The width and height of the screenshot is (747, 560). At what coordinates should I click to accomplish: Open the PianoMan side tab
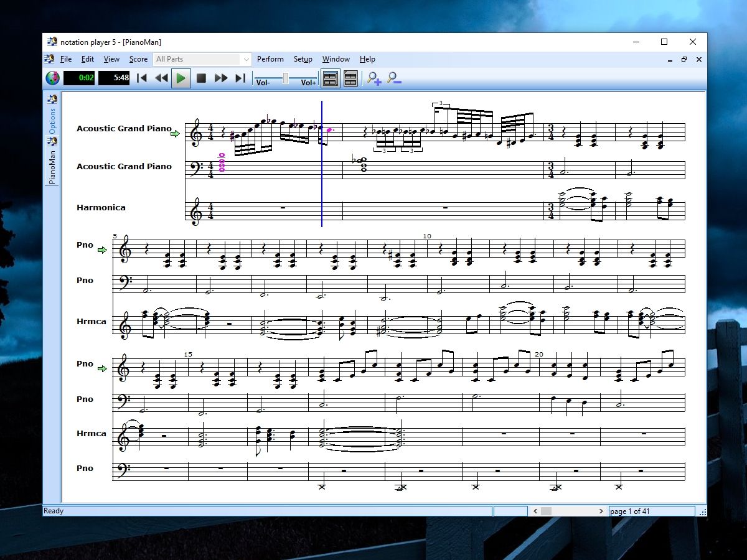pos(52,166)
